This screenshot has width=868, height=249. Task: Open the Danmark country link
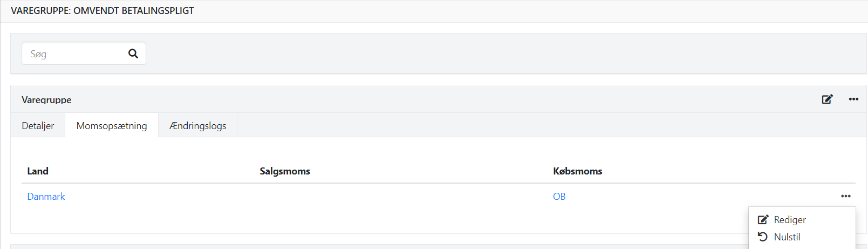coord(46,197)
